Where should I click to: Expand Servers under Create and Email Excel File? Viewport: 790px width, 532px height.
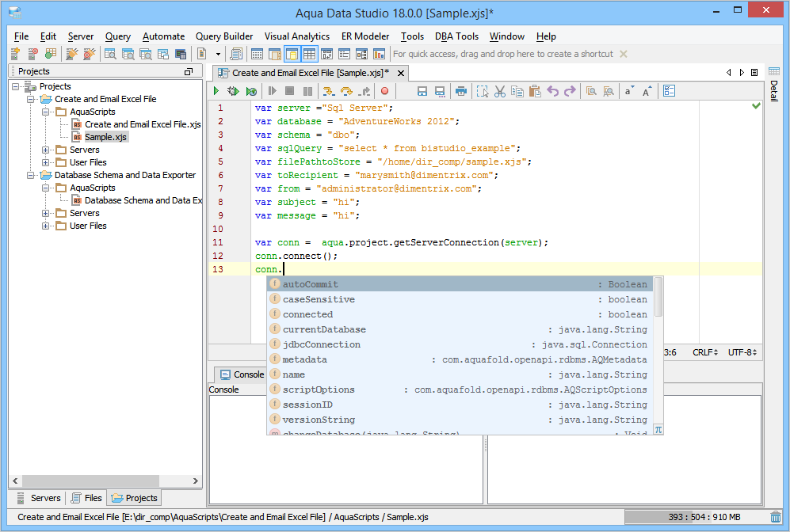pyautogui.click(x=45, y=150)
